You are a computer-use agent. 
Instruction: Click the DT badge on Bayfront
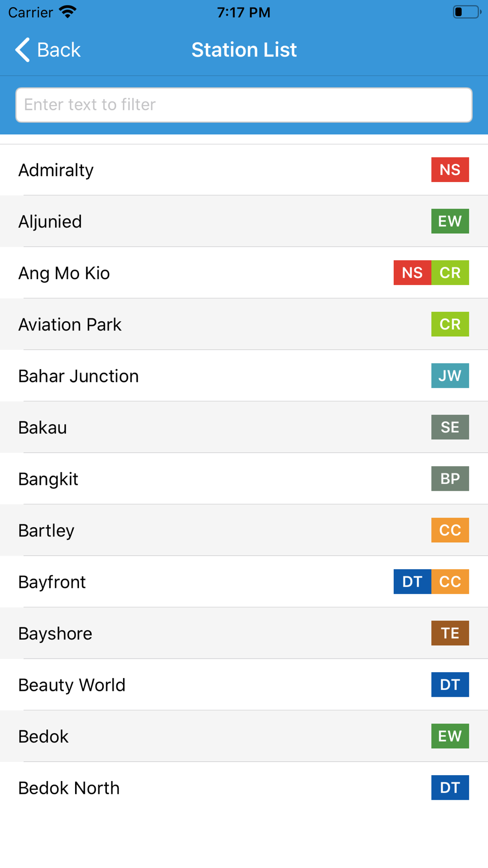(412, 581)
